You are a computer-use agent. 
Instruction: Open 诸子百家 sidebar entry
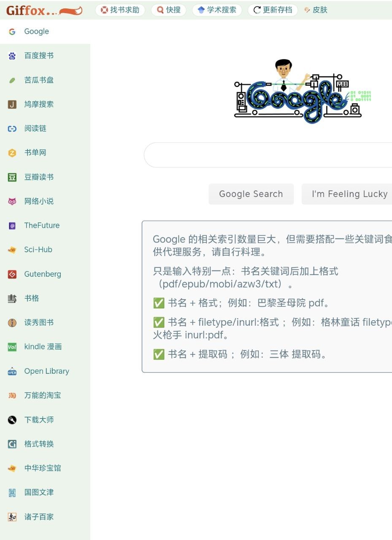point(45,517)
